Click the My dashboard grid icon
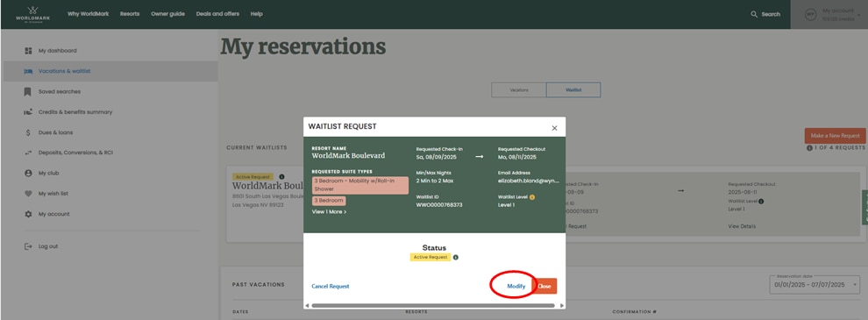Viewport: 868px width, 320px height. coord(28,51)
